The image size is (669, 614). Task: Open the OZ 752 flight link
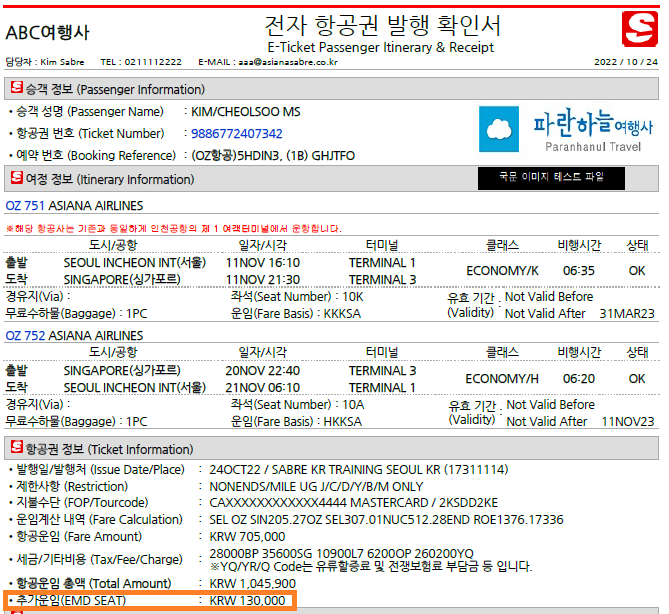(x=25, y=335)
